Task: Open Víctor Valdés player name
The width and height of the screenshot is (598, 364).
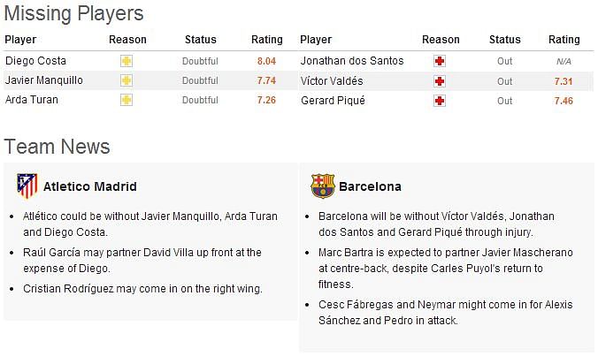Action: 332,80
